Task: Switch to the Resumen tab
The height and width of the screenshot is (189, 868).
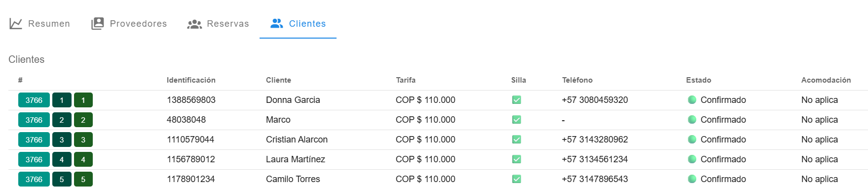Action: [x=39, y=24]
